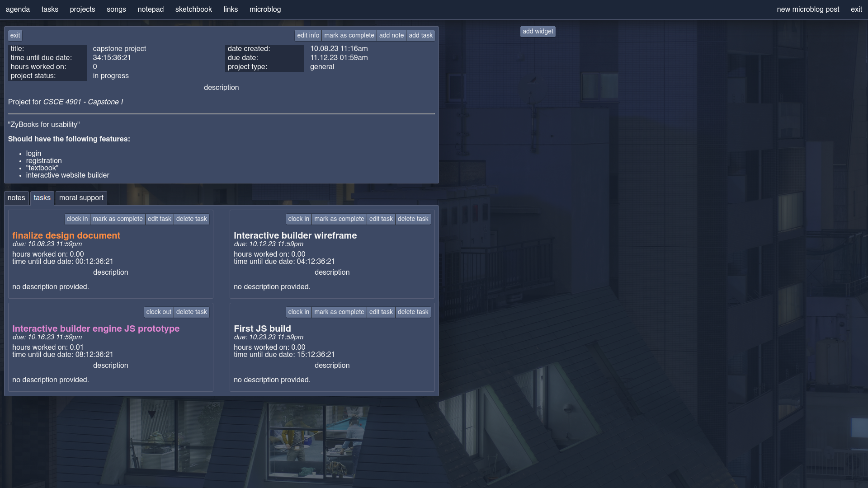The height and width of the screenshot is (488, 868).
Task: Click the First JS build title
Action: click(262, 328)
